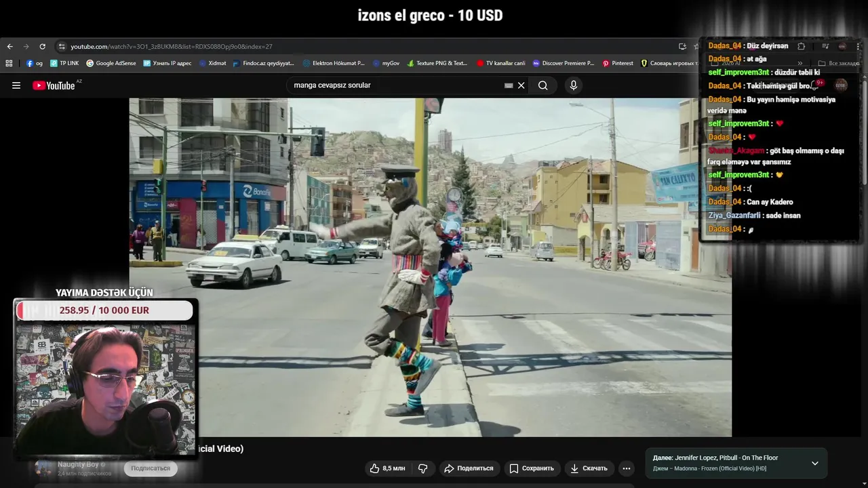
Task: Click next-up Jennifer Lopez On The Floor
Action: coord(715,458)
